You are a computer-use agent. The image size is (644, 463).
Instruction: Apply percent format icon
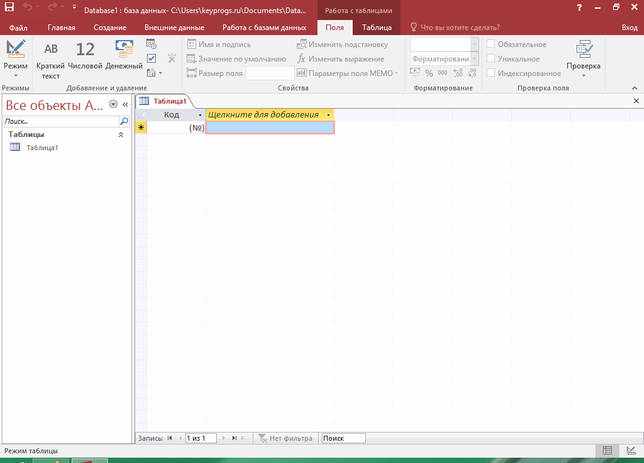click(429, 73)
